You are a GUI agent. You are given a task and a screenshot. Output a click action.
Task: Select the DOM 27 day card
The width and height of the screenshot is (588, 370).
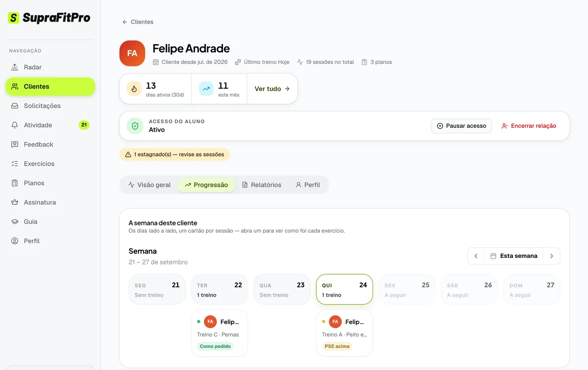532,290
